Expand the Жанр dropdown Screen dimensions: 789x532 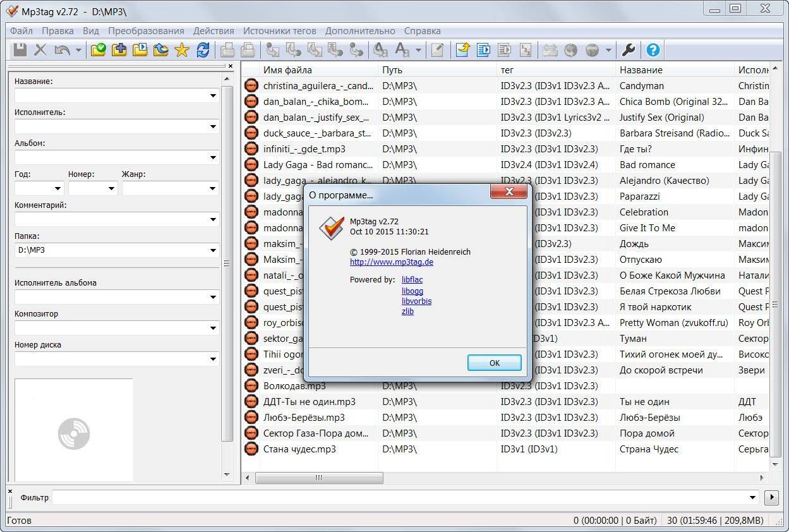tap(213, 188)
